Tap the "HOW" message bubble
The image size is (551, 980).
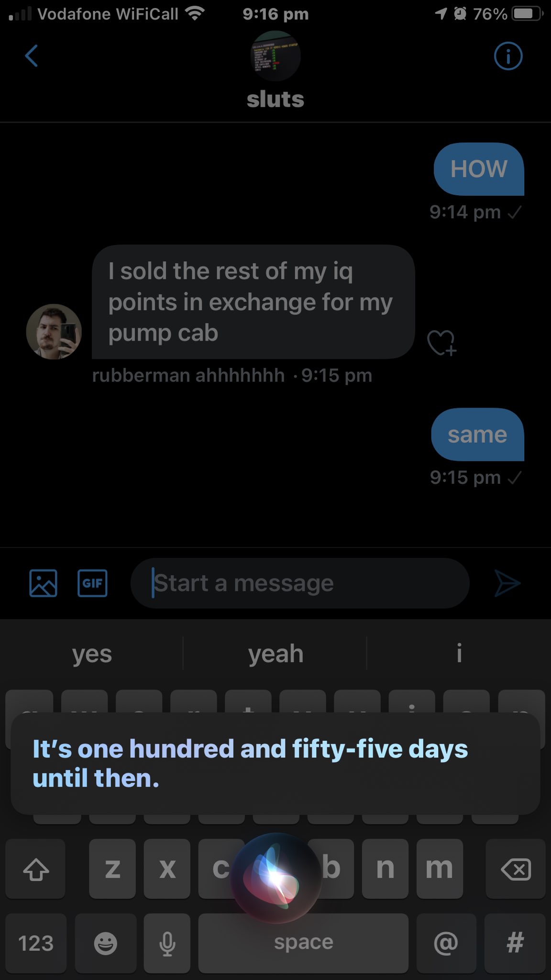479,169
